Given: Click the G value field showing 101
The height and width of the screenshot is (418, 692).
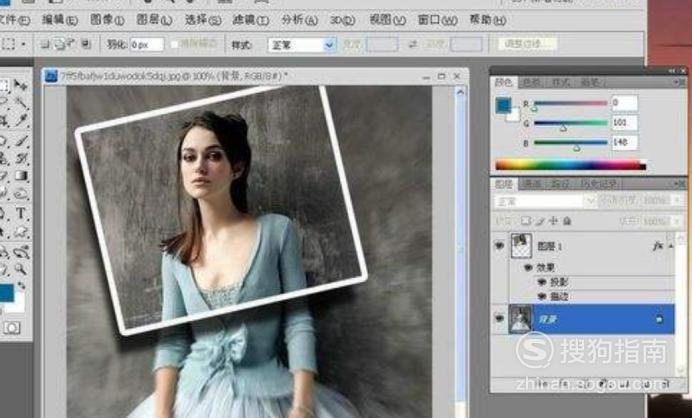Looking at the screenshot, I should pyautogui.click(x=624, y=123).
